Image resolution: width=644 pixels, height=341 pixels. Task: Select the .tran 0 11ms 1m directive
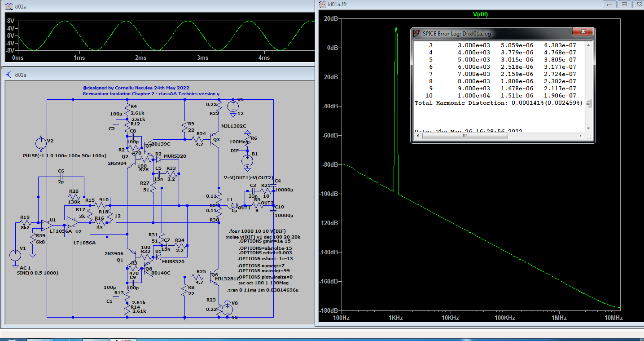263,290
